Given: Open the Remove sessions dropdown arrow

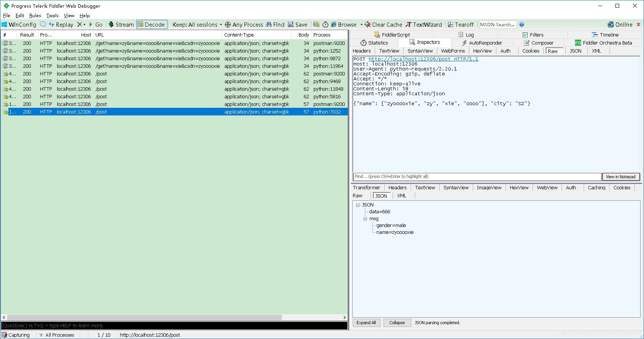Looking at the screenshot, I should pos(84,24).
